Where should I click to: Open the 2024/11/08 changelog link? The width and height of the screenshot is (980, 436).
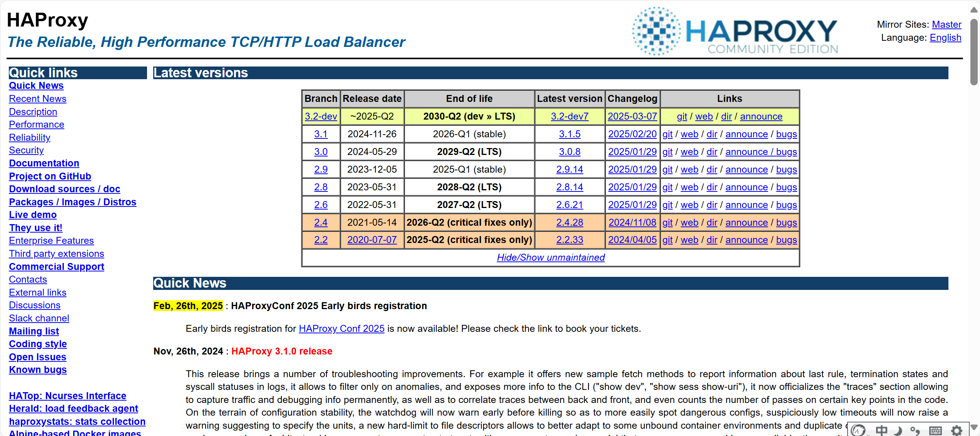coord(632,223)
